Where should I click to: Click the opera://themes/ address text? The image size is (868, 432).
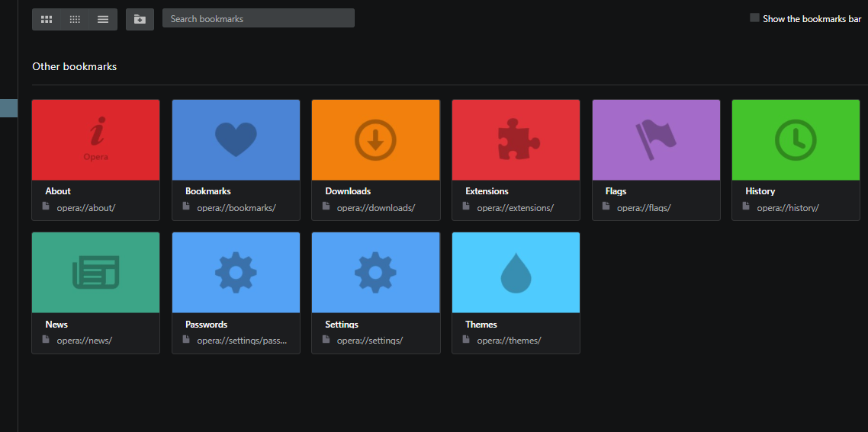pyautogui.click(x=509, y=341)
